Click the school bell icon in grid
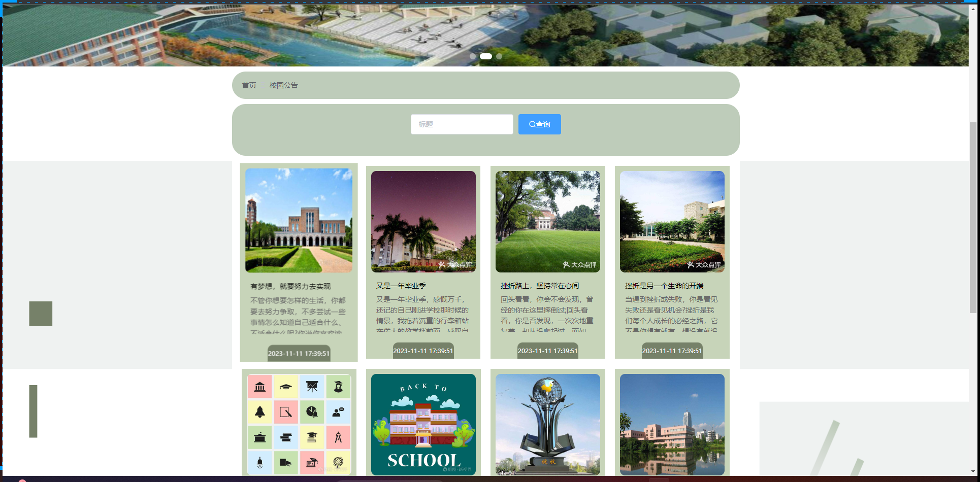980x482 pixels. [x=260, y=412]
